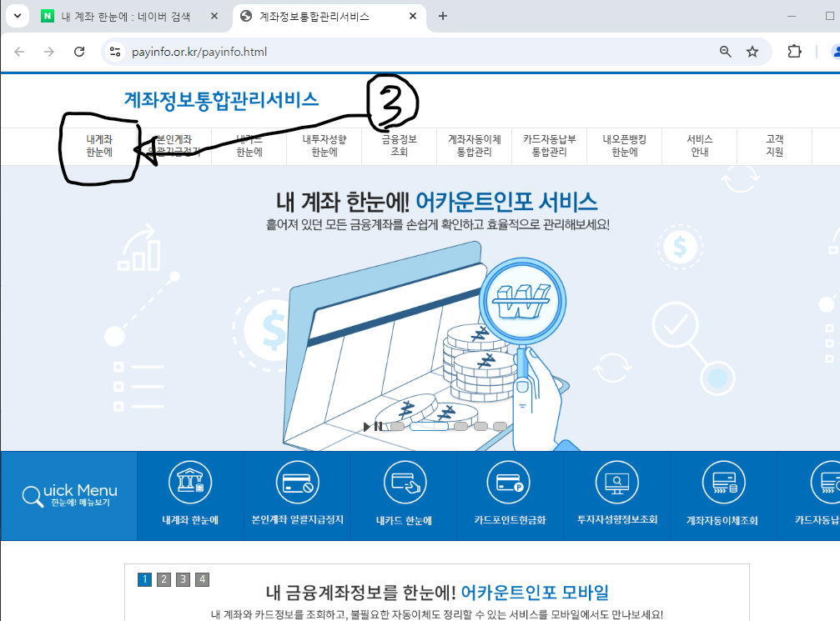Open the 내계좌 한눈에 menu
Image resolution: width=840 pixels, height=621 pixels.
click(x=99, y=146)
